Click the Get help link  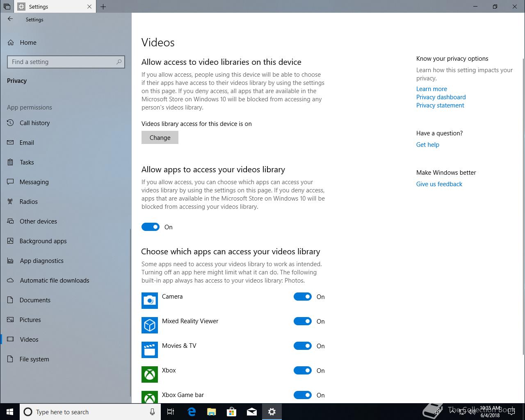point(428,145)
